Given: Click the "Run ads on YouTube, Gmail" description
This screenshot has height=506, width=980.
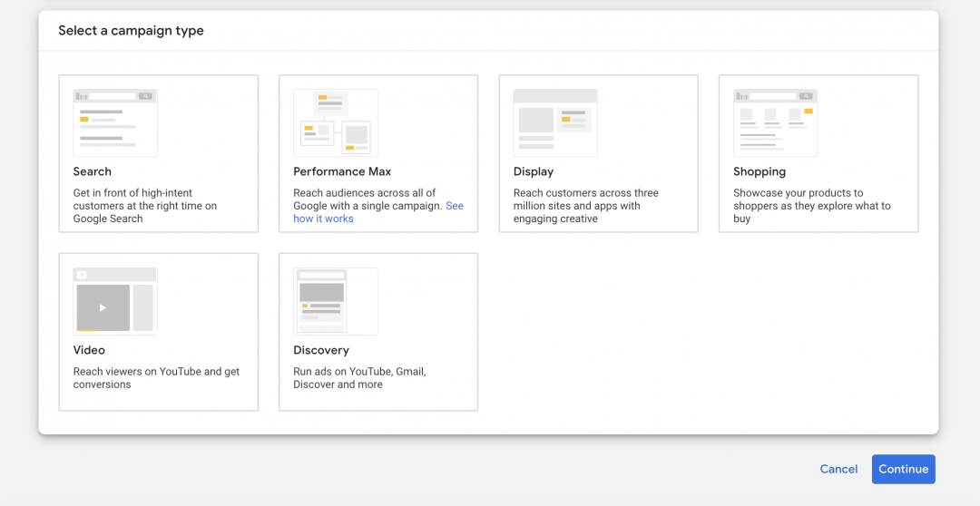Looking at the screenshot, I should click(359, 377).
